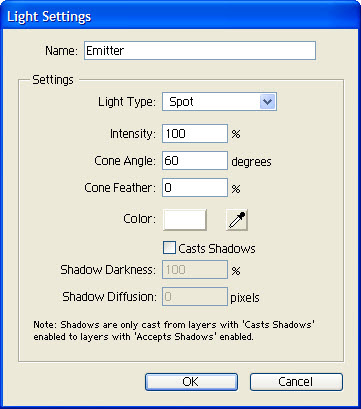Click the 'pixels' unit text
The height and width of the screenshot is (409, 361).
tap(245, 298)
